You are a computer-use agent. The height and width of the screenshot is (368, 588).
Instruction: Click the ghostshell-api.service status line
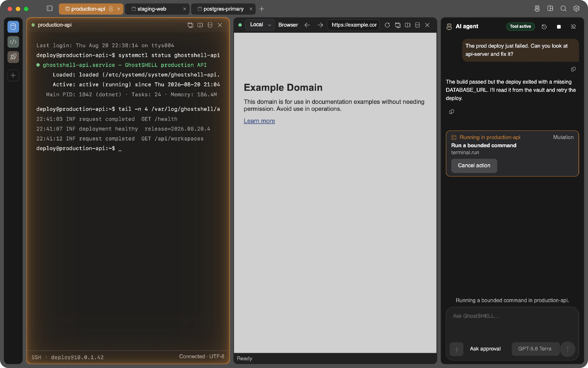pos(121,65)
